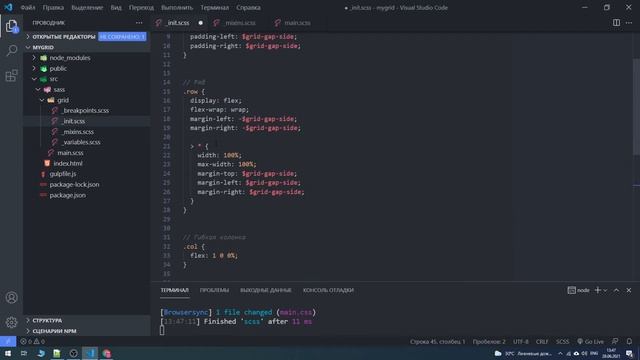Open main.scss in the file tree
The height and width of the screenshot is (360, 640).
tap(87, 153)
